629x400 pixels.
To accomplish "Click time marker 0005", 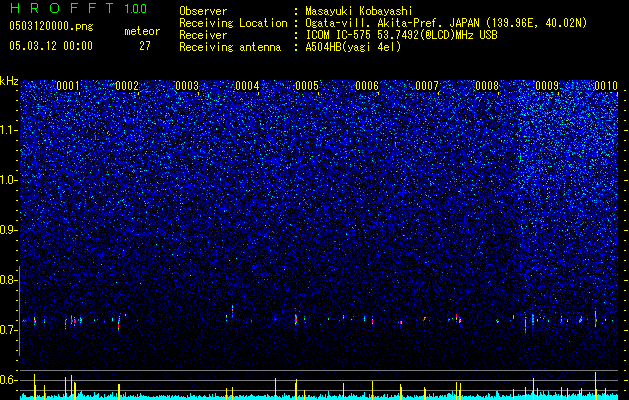I will (307, 86).
